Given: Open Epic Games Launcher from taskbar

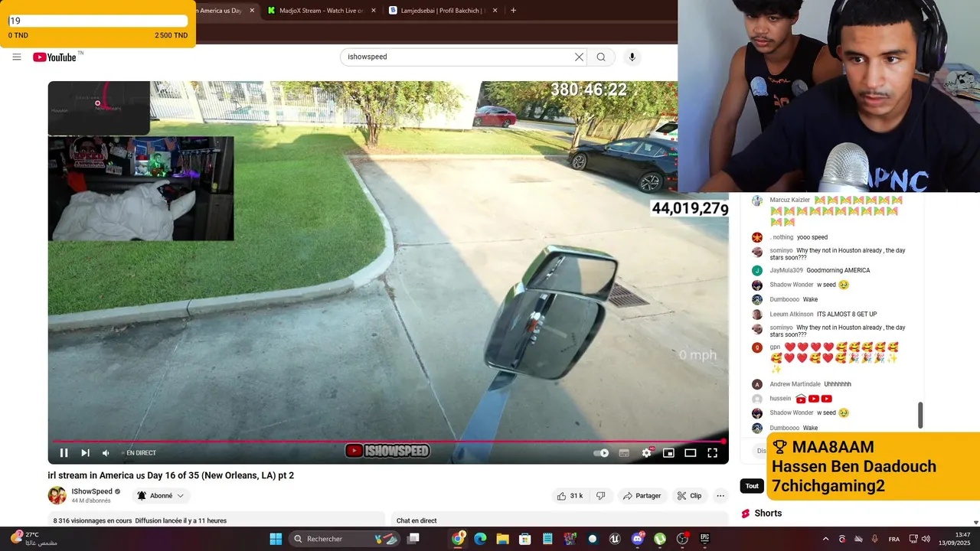Looking at the screenshot, I should pyautogui.click(x=705, y=539).
